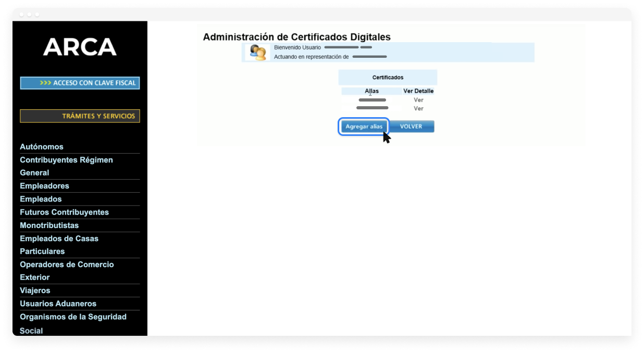The image size is (644, 353).
Task: Click the Alias column header
Action: click(x=372, y=91)
